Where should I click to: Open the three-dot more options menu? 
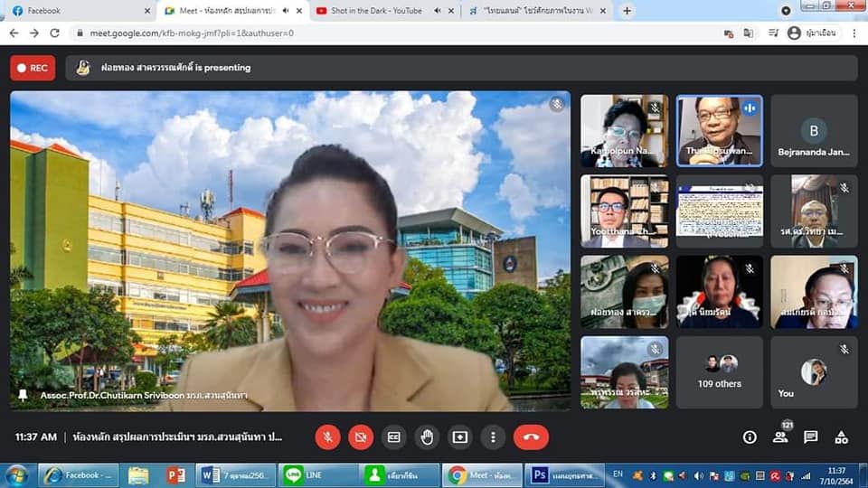[493, 437]
